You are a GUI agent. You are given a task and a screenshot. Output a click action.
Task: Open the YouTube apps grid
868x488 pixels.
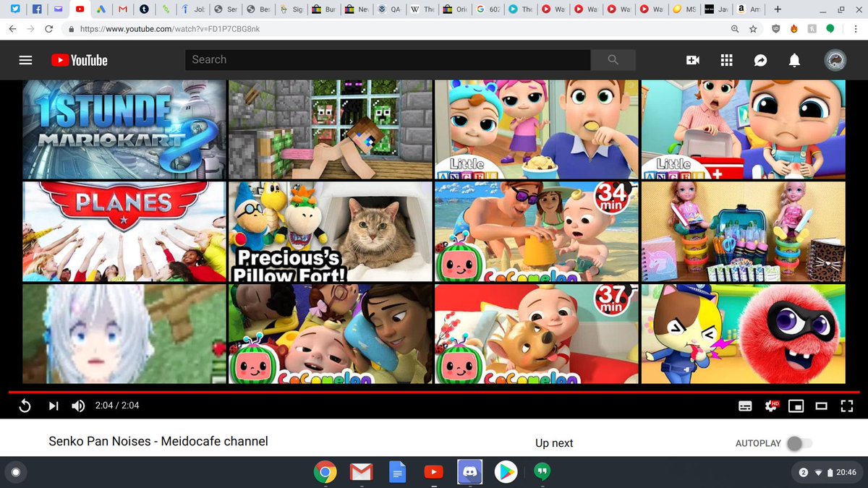point(727,61)
